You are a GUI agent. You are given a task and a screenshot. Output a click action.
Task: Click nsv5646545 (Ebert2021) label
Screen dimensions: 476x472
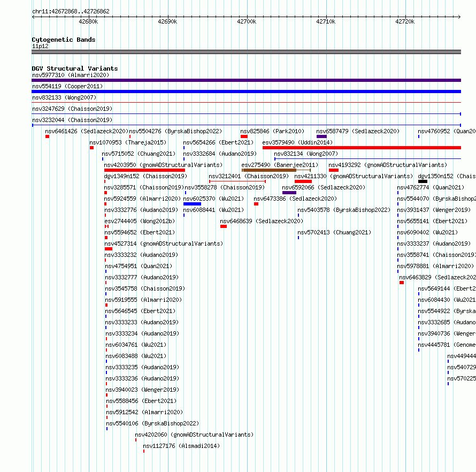pyautogui.click(x=140, y=311)
